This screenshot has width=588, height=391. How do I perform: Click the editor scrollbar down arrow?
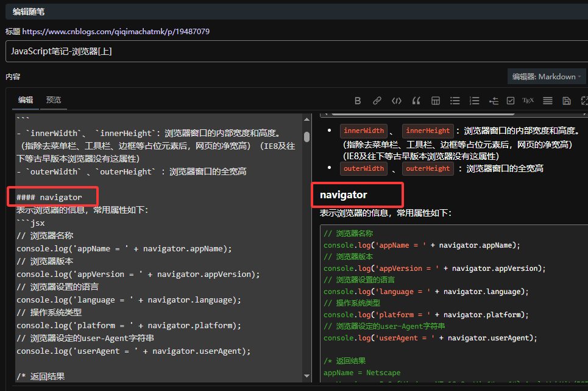pyautogui.click(x=306, y=376)
